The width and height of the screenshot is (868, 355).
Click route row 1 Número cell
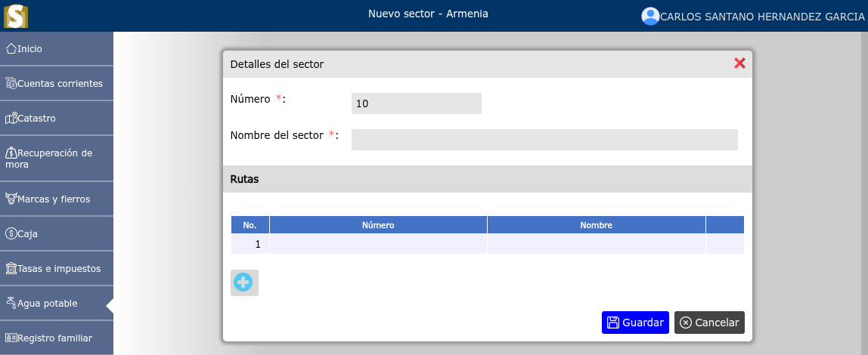(x=378, y=244)
